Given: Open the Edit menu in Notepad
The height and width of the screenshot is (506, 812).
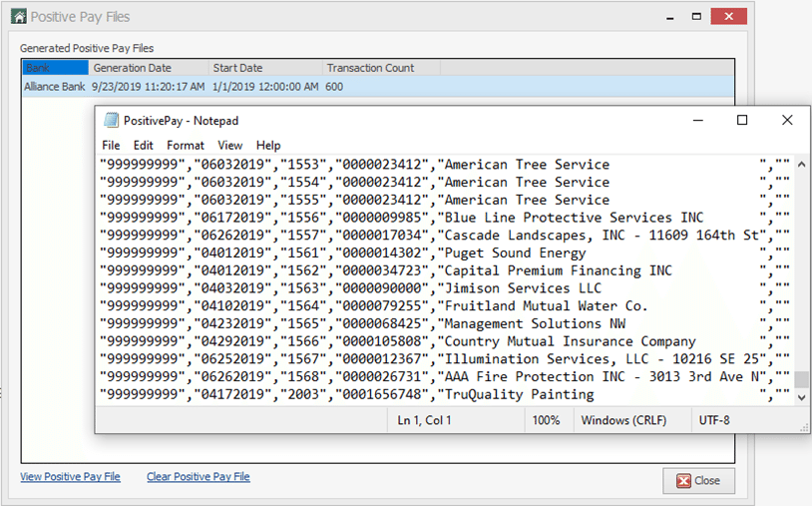Looking at the screenshot, I should pos(143,145).
